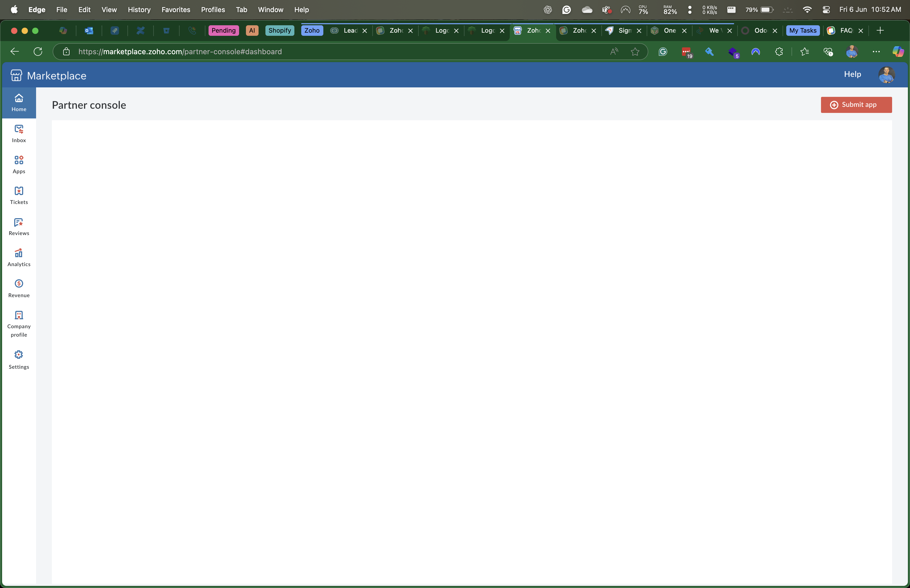Image resolution: width=910 pixels, height=588 pixels.
Task: Open the Revenue section
Action: (x=19, y=288)
